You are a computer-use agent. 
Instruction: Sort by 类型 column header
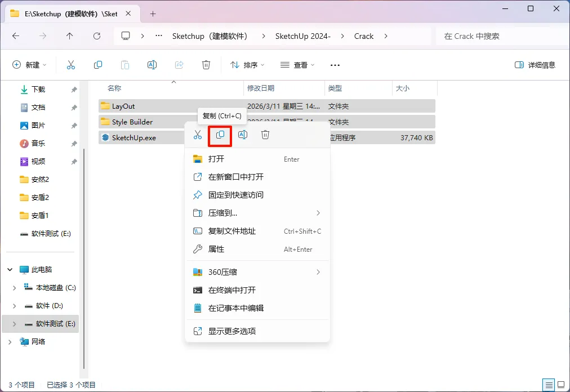click(335, 88)
